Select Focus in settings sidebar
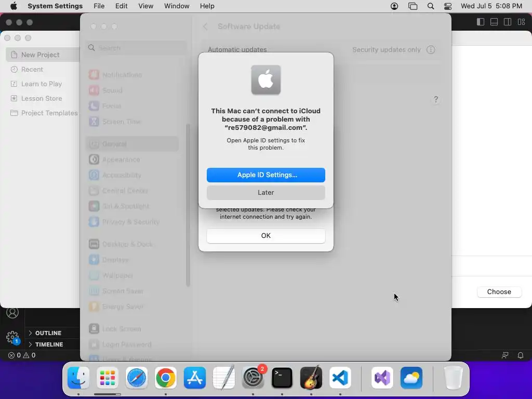The height and width of the screenshot is (399, 532). [x=132, y=106]
